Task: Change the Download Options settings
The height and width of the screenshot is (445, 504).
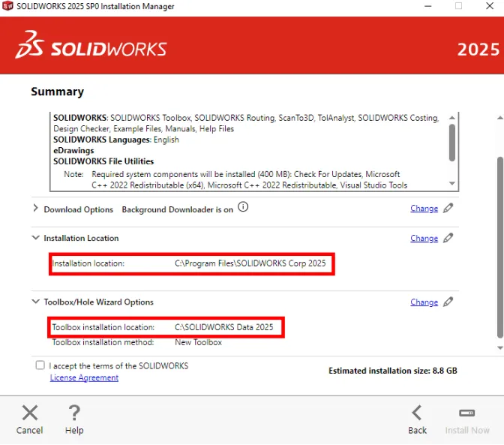Action: pyautogui.click(x=424, y=209)
